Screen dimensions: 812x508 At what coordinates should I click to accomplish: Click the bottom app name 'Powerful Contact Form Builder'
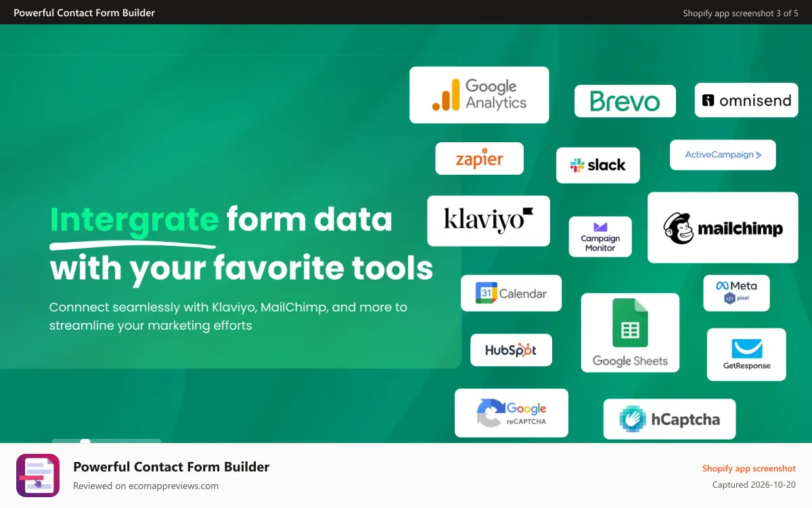coord(171,467)
